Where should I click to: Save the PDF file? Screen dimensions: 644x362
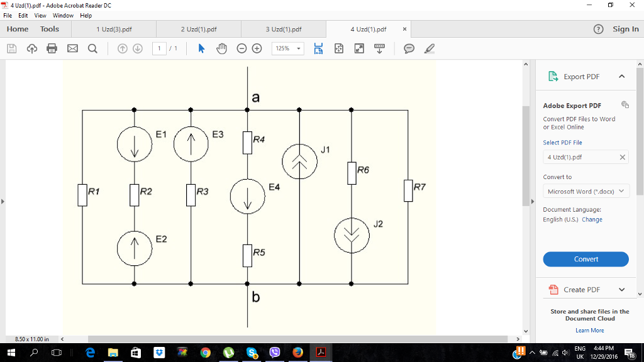(x=11, y=48)
